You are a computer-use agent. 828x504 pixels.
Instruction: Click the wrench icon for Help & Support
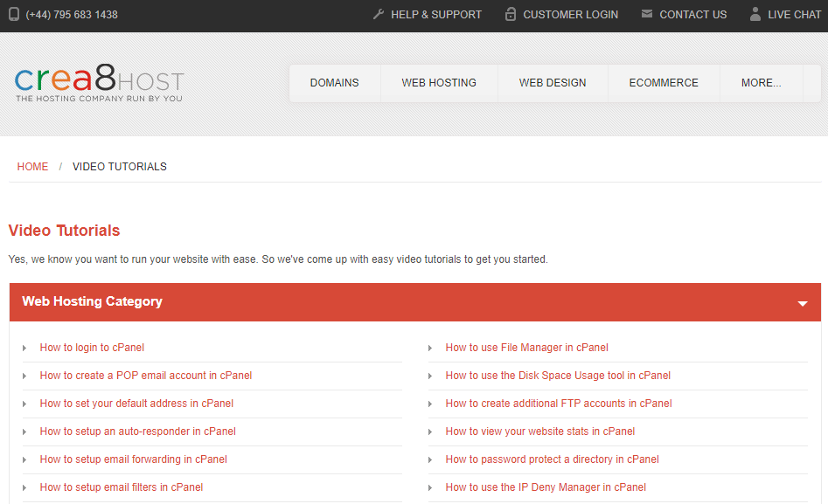click(x=378, y=14)
